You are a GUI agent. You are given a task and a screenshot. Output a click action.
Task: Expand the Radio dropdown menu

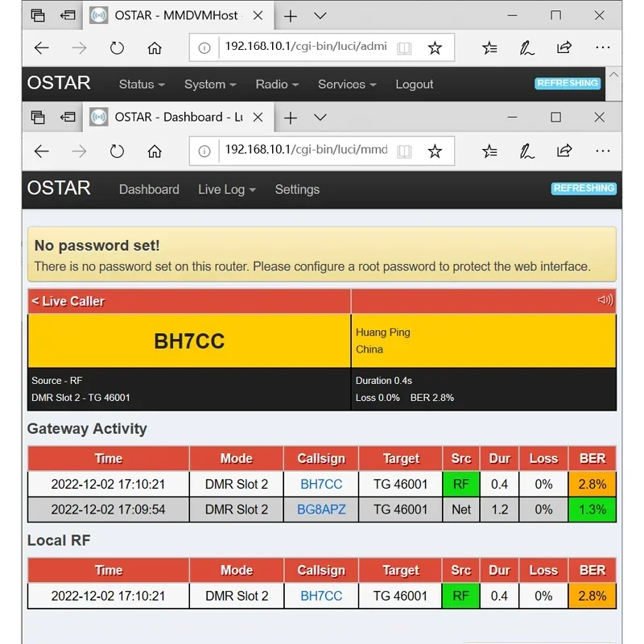[277, 85]
